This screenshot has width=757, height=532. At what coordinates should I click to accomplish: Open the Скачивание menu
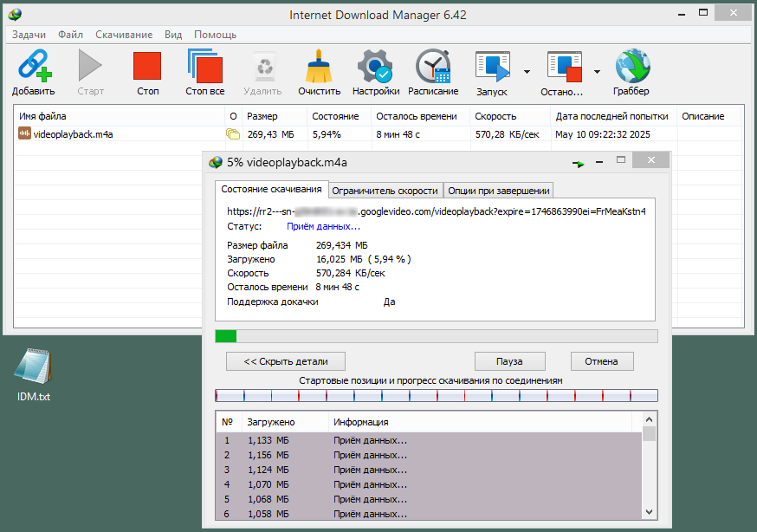pyautogui.click(x=123, y=35)
